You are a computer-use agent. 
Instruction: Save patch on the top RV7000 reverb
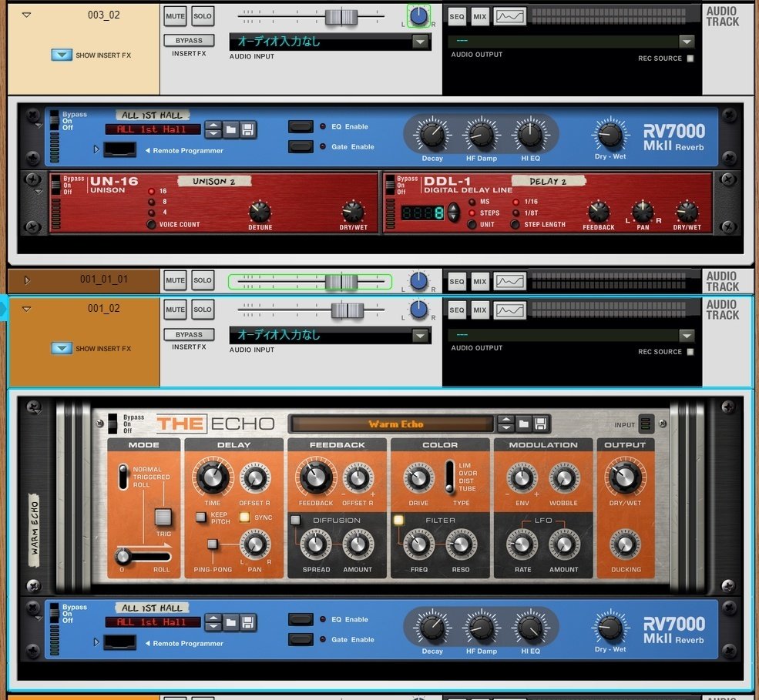point(248,129)
